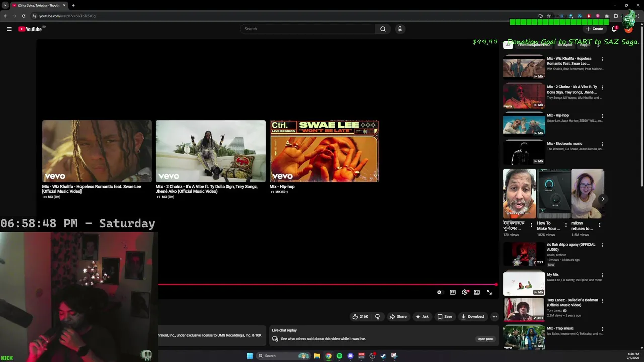Click the video progress bar
This screenshot has height=362, width=644.
328,285
